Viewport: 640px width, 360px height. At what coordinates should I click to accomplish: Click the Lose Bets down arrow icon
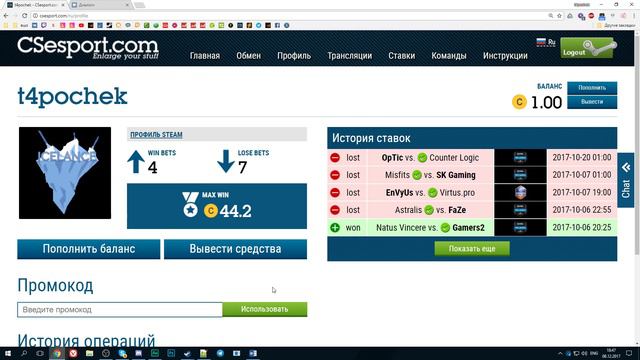(x=226, y=162)
